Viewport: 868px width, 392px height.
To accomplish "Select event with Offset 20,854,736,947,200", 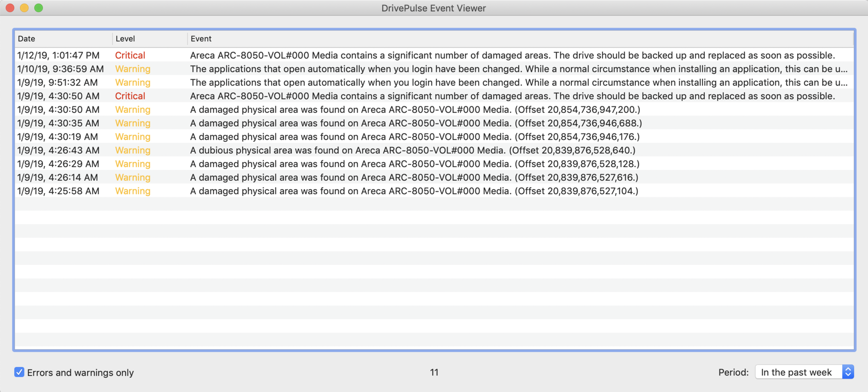I will 415,110.
